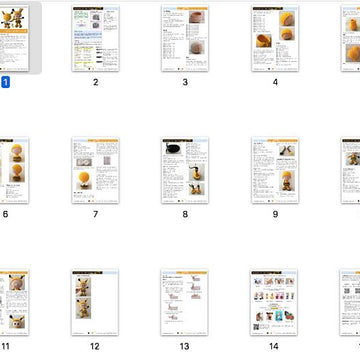This screenshot has width=360, height=360.
Task: Click the page number label "13"
Action: coord(184,346)
